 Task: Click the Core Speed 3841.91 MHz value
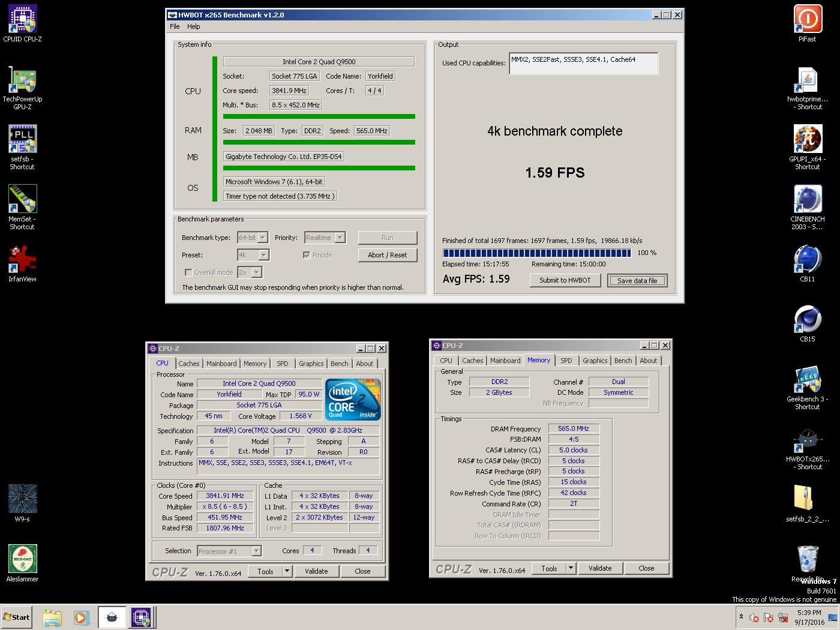coord(225,496)
